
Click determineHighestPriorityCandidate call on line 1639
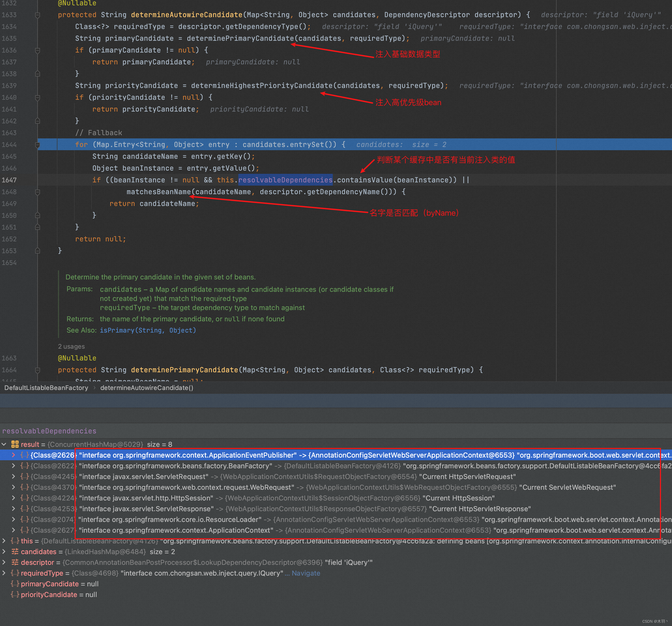pos(262,86)
